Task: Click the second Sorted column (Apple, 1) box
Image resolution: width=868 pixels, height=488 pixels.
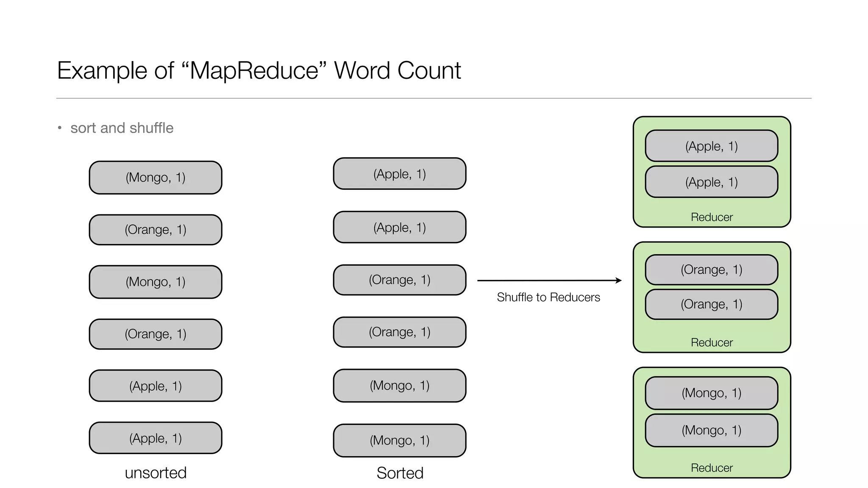Action: pyautogui.click(x=400, y=227)
